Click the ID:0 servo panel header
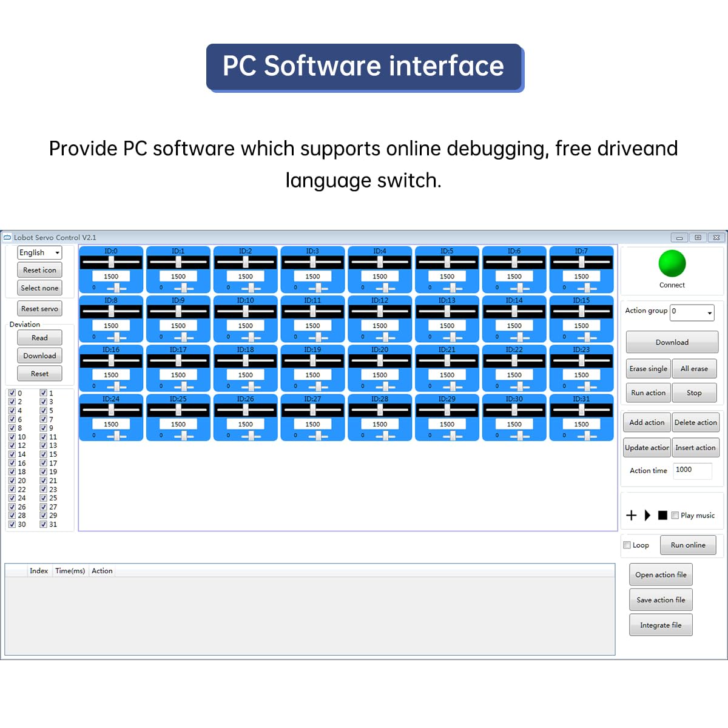This screenshot has height=728, width=728. (111, 251)
